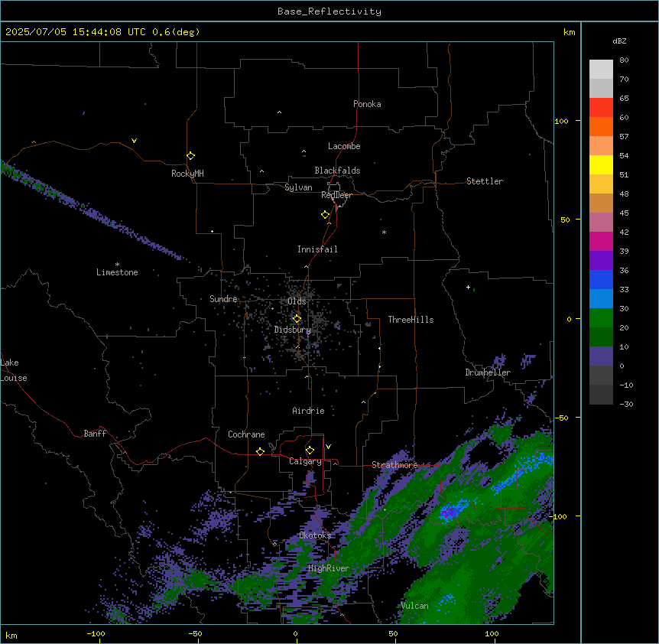Click the Calgary city label
659x644 pixels.
pos(305,461)
